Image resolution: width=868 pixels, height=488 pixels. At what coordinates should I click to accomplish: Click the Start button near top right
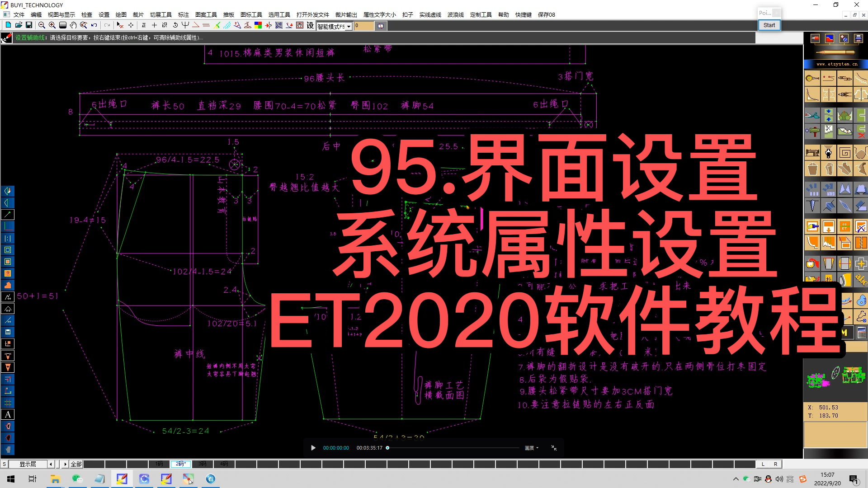[x=769, y=25]
